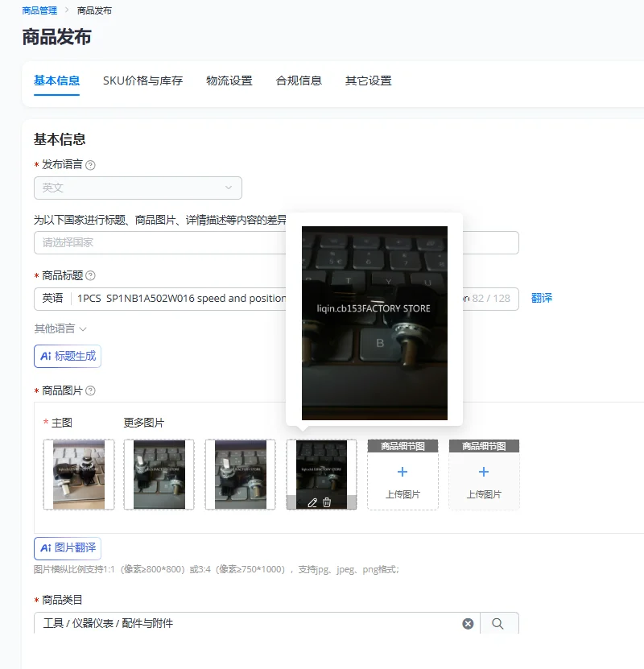
Task: Click the AI 图片翻译 button
Action: (68, 548)
